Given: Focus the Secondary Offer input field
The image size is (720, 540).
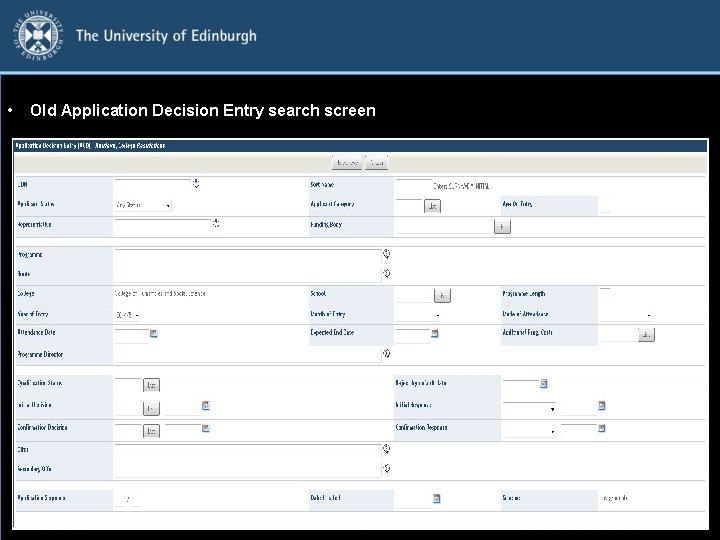Looking at the screenshot, I should coord(248,470).
